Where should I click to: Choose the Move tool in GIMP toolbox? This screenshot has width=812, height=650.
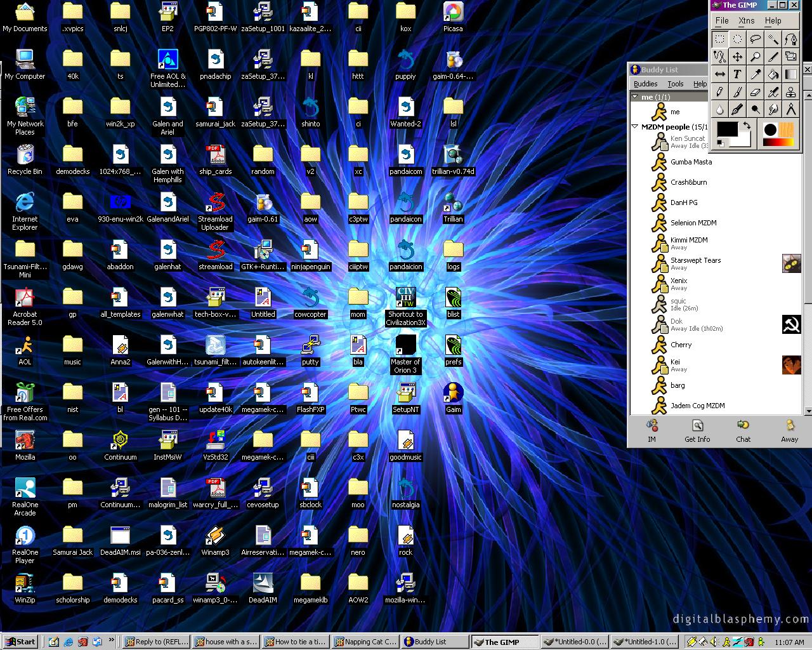pos(737,56)
